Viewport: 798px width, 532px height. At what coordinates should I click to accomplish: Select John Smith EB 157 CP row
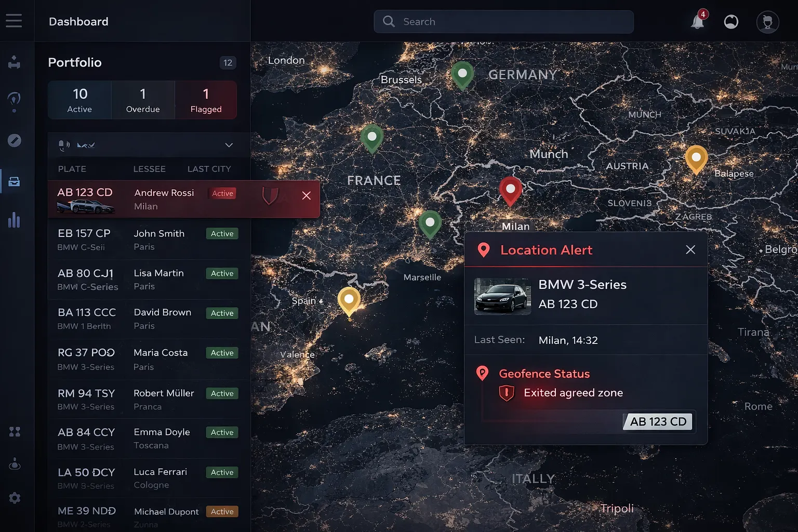point(145,240)
